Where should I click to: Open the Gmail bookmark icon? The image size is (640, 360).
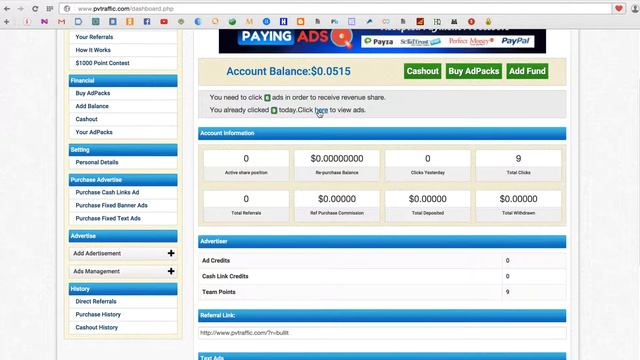pos(61,22)
